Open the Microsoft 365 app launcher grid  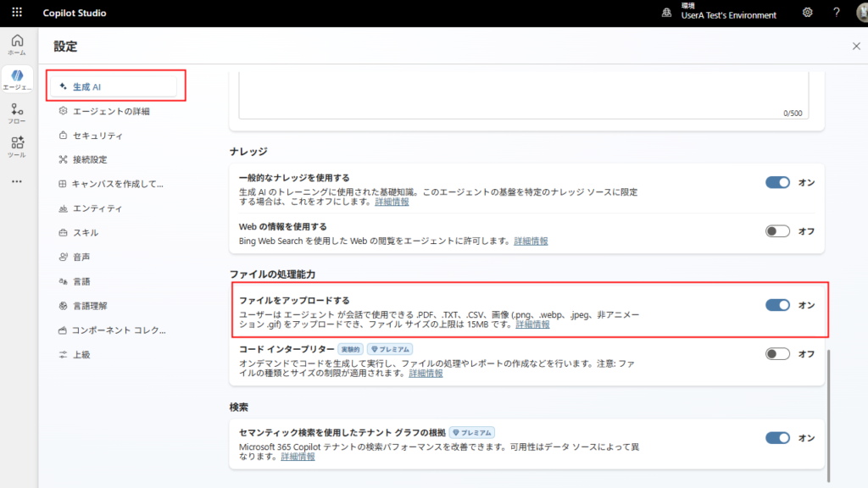click(x=15, y=11)
